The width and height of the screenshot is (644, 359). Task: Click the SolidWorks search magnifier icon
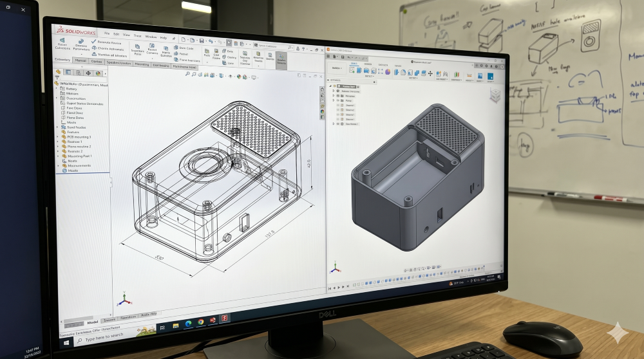[290, 48]
